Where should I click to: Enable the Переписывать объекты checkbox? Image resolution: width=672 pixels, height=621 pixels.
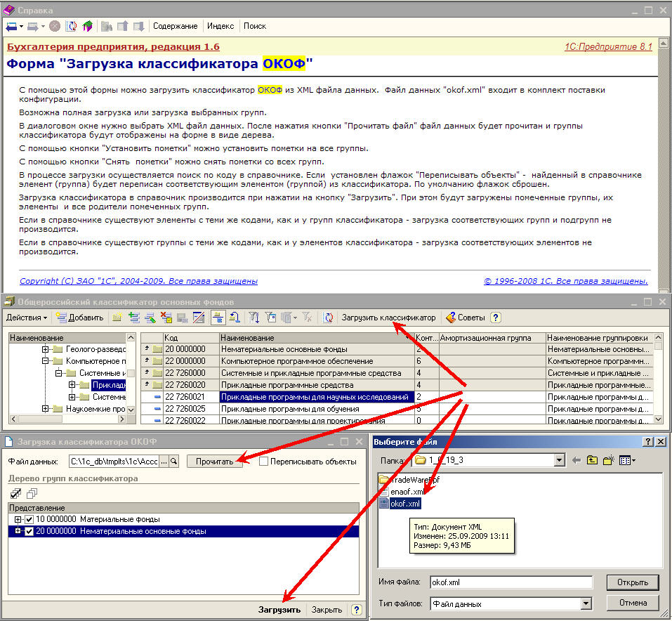(264, 462)
